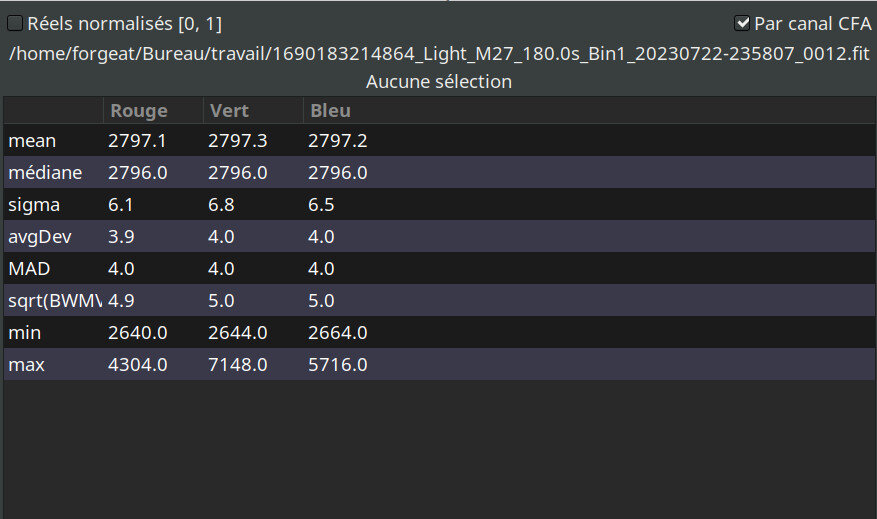Image resolution: width=877 pixels, height=519 pixels.
Task: Click the .fit file path text
Action: (x=438, y=53)
